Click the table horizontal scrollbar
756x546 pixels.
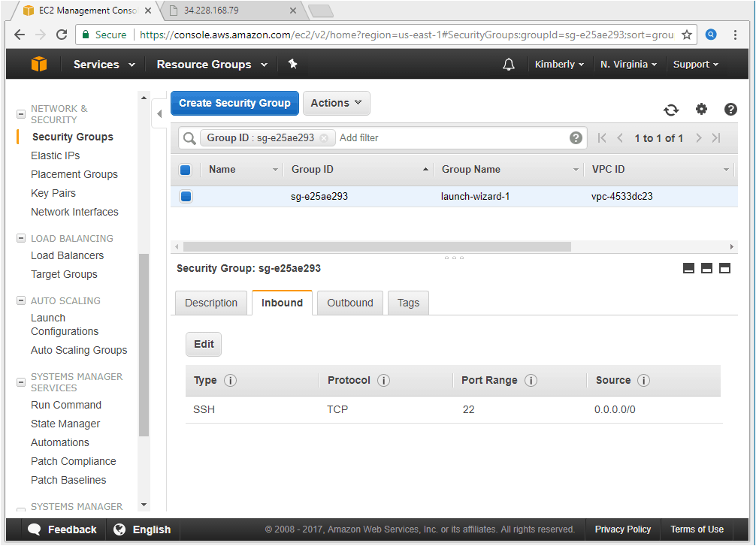[377, 247]
